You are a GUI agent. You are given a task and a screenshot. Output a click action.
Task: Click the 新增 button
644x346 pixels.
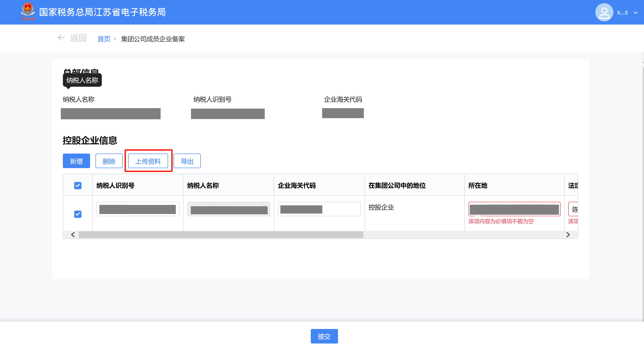click(x=76, y=161)
